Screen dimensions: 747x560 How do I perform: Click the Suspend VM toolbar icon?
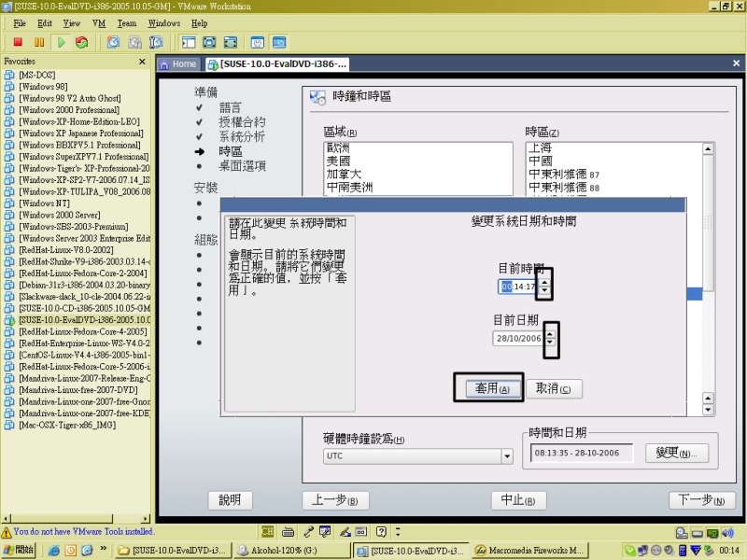39,42
